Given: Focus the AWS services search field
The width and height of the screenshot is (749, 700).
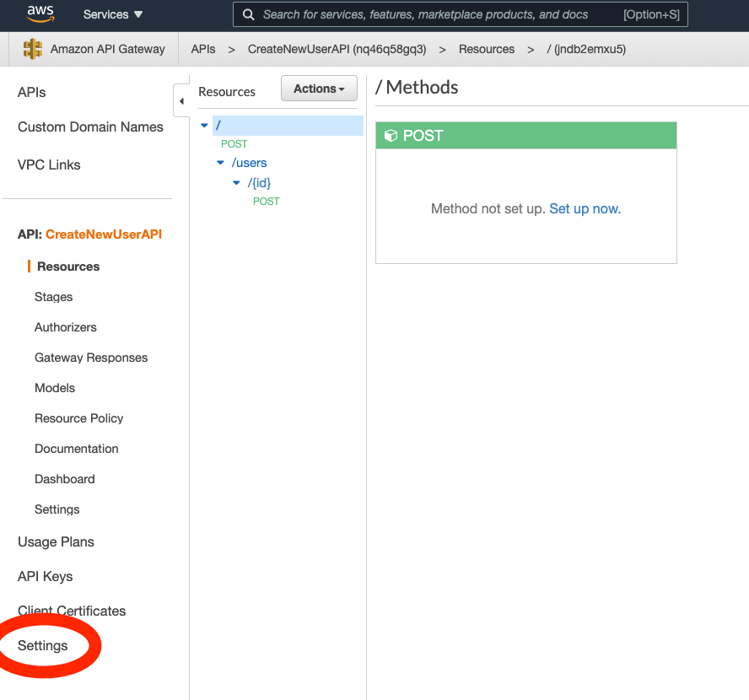Looking at the screenshot, I should (x=460, y=14).
